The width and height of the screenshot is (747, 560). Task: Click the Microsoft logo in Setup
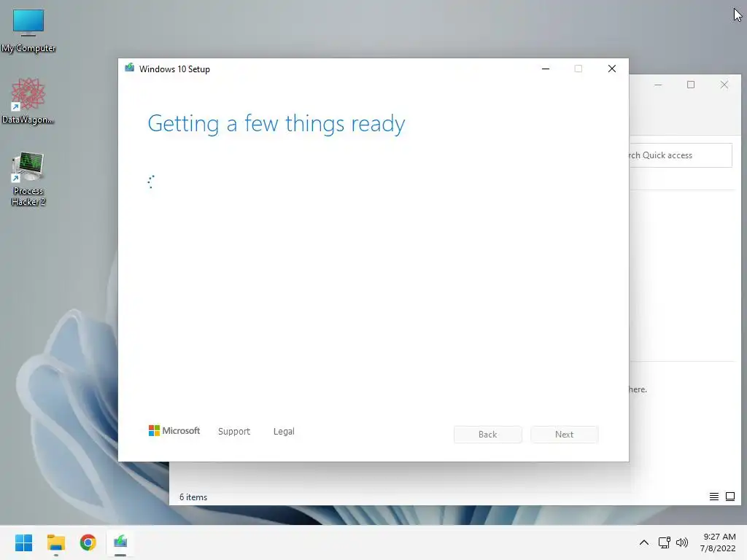pyautogui.click(x=174, y=431)
